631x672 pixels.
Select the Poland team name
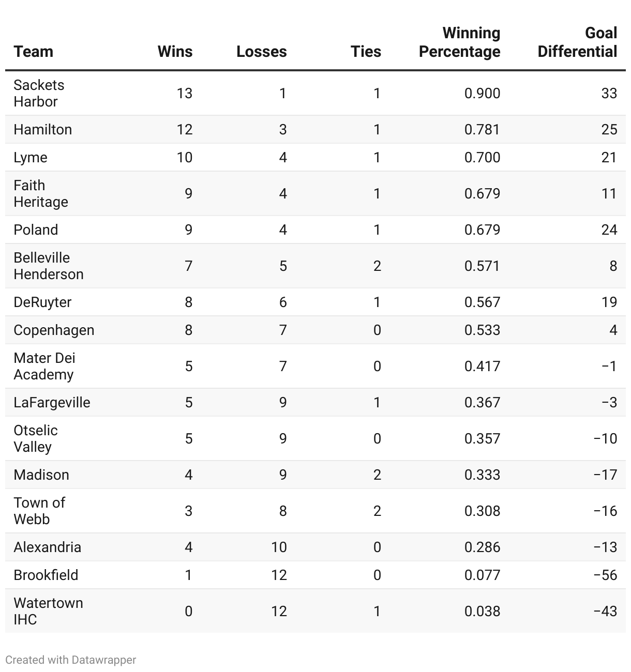(x=36, y=230)
